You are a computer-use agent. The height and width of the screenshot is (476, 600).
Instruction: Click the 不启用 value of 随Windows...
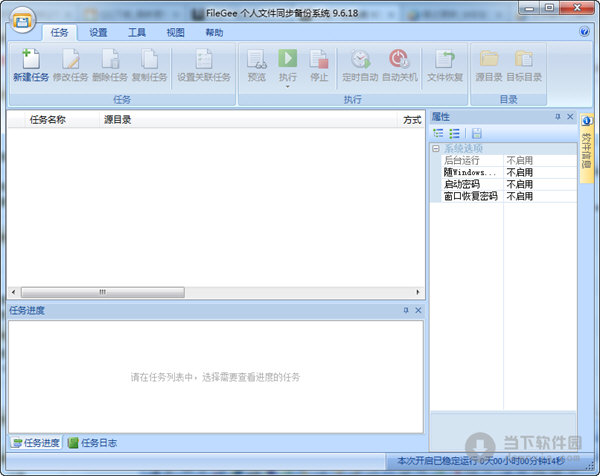point(520,172)
